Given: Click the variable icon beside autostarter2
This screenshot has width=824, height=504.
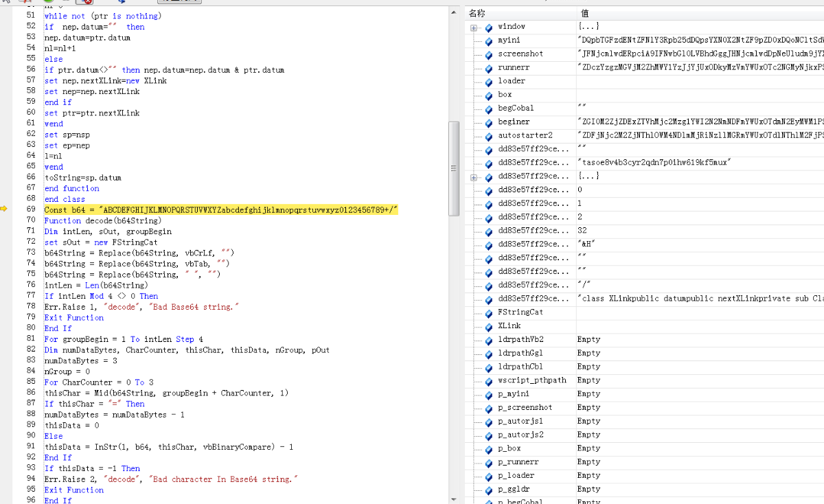Looking at the screenshot, I should point(489,136).
